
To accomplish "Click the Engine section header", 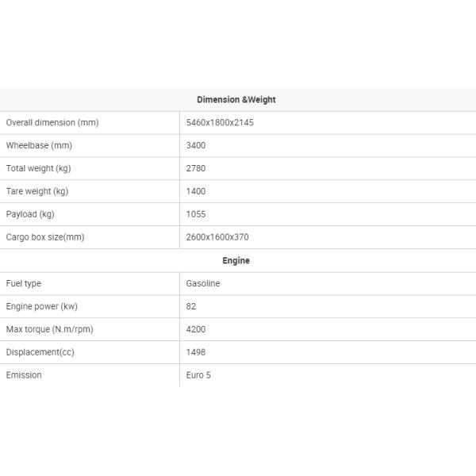I will click(236, 260).
